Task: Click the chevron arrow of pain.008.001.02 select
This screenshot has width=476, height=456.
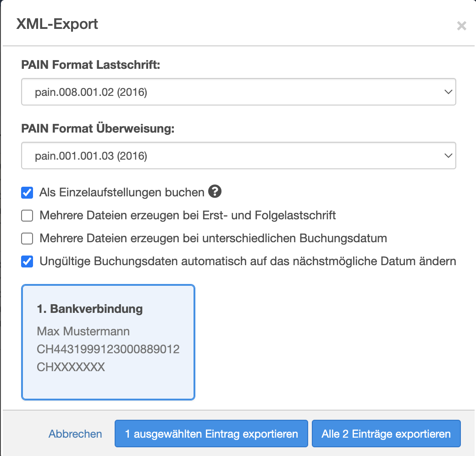Action: tap(448, 92)
